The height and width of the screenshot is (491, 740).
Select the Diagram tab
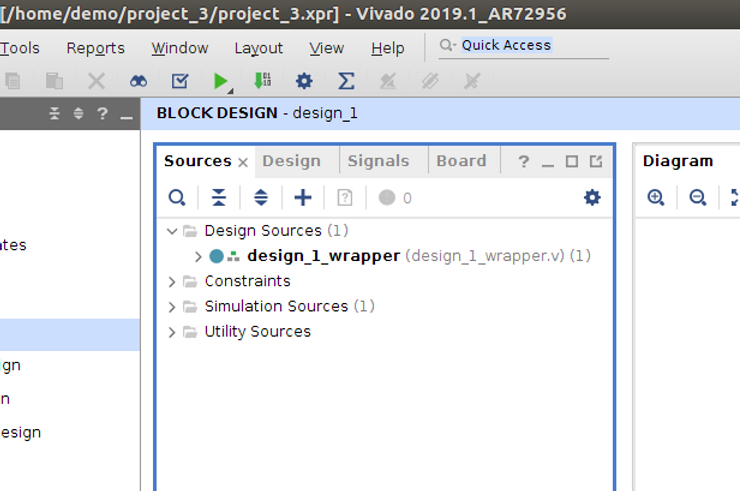click(x=678, y=161)
